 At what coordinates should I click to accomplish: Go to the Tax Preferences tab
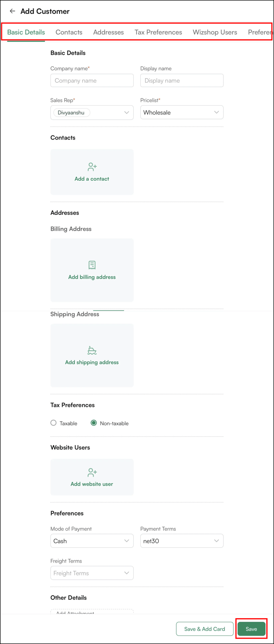tap(158, 32)
